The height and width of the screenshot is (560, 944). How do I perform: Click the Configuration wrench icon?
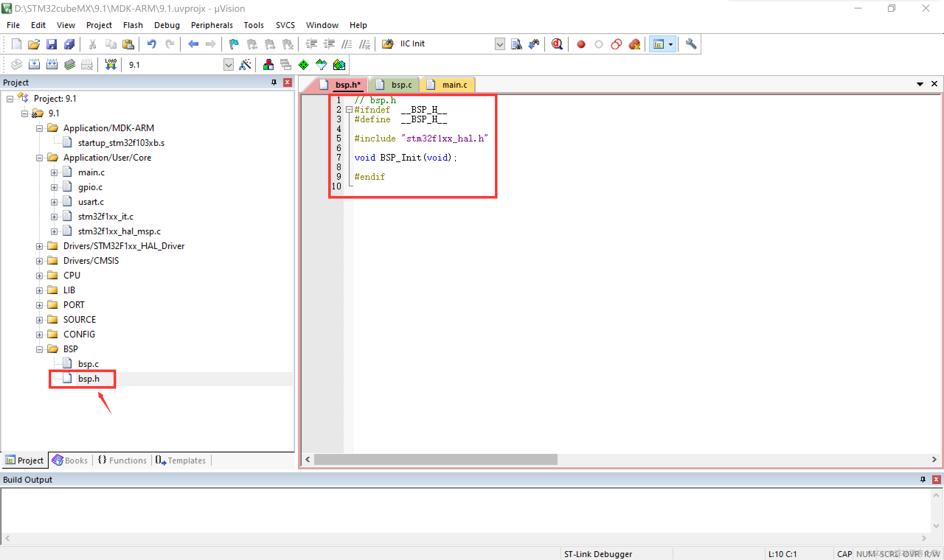coord(691,44)
